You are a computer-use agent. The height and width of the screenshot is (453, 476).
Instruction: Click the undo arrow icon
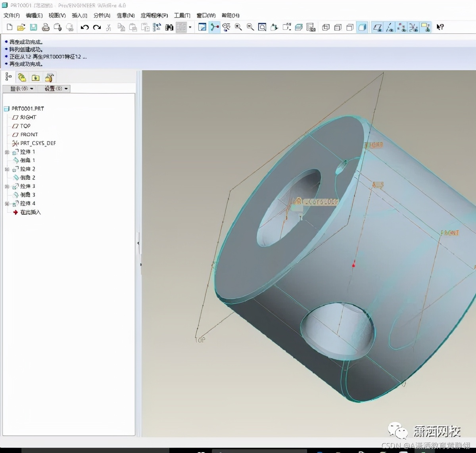(85, 27)
